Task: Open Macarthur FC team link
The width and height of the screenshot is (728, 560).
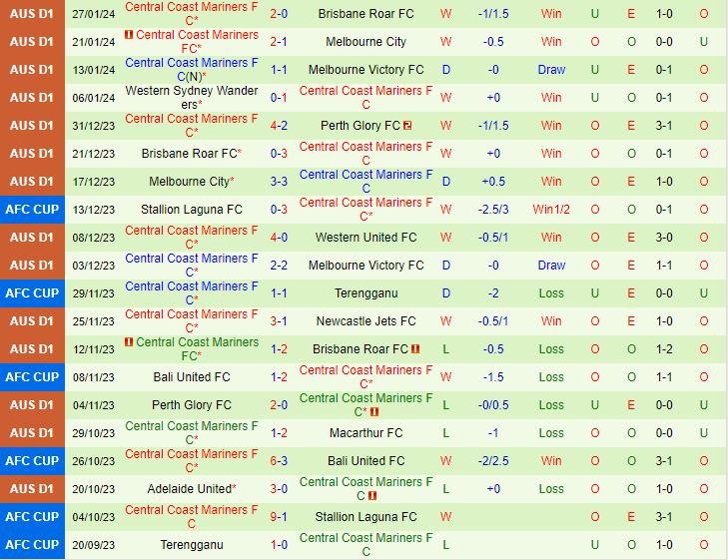Action: click(x=365, y=433)
